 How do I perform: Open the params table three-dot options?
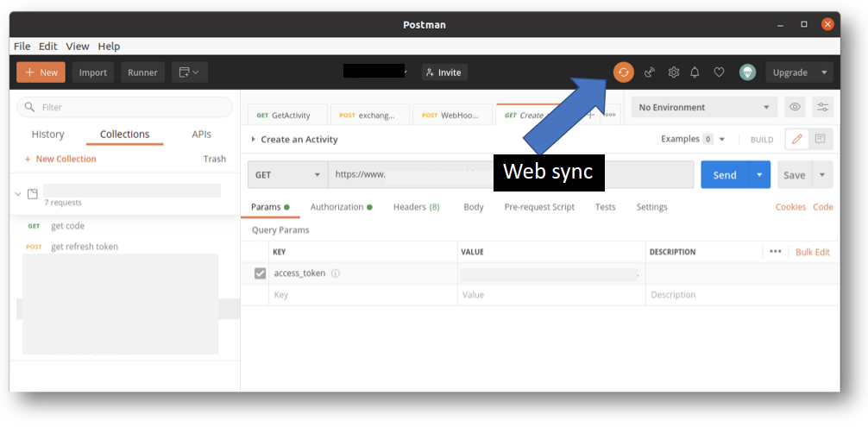pyautogui.click(x=775, y=252)
